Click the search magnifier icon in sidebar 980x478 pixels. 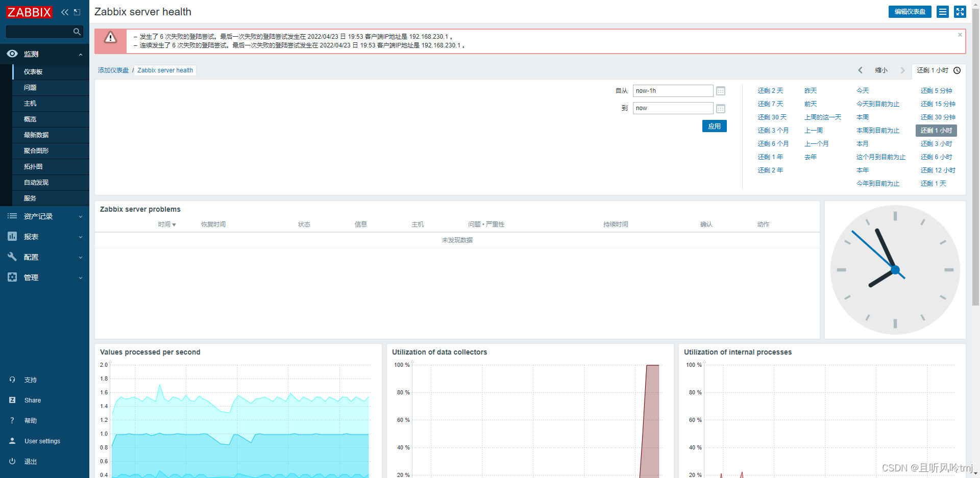click(77, 32)
